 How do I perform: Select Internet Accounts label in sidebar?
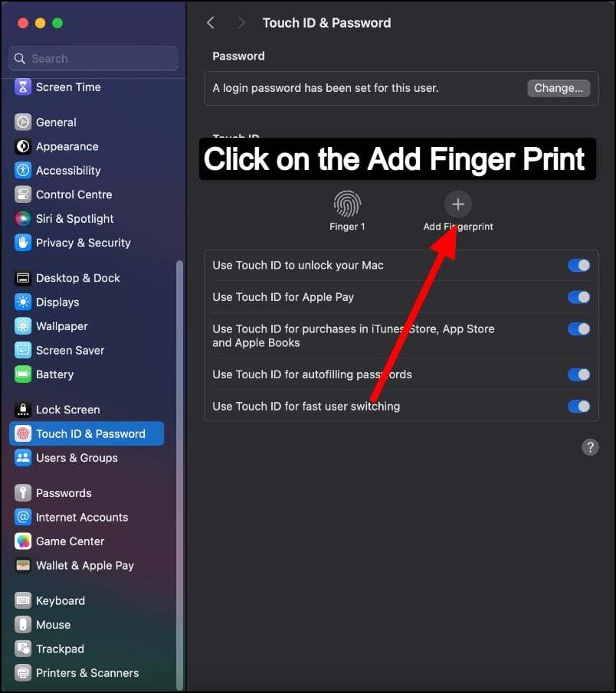click(82, 517)
